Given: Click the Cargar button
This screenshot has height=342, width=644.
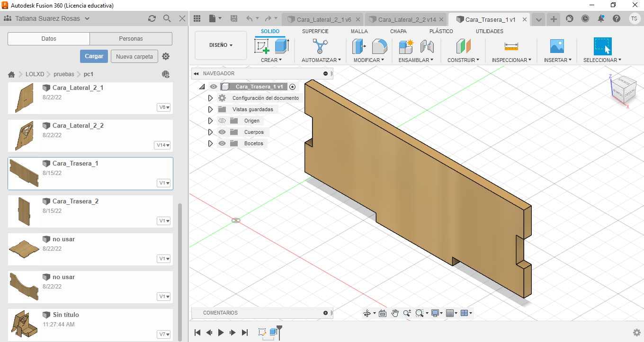Looking at the screenshot, I should click(94, 56).
